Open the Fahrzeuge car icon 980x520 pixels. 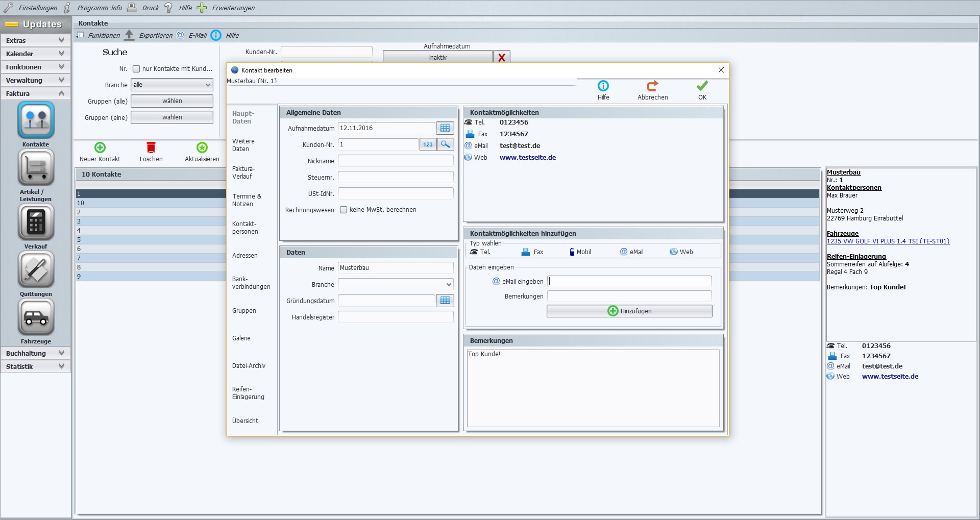click(36, 317)
